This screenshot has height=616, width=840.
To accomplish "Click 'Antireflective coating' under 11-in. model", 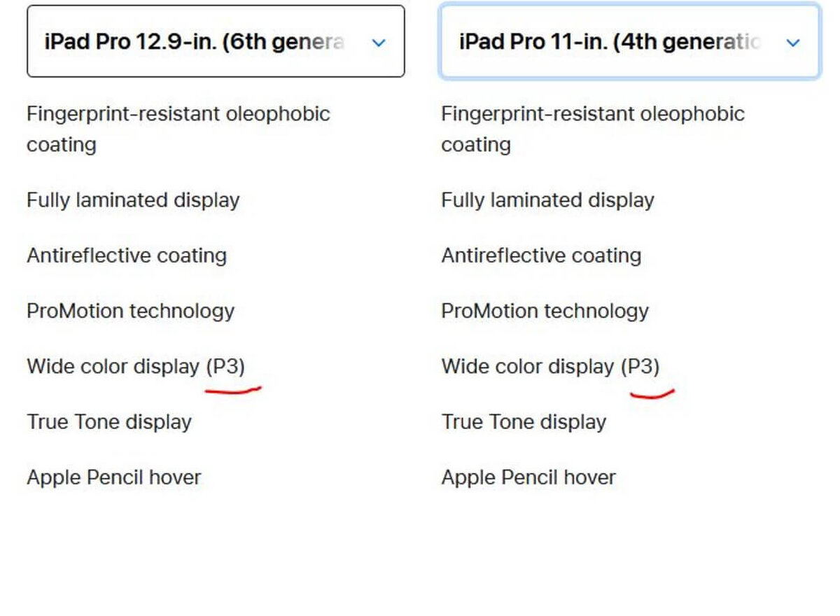I will (541, 255).
